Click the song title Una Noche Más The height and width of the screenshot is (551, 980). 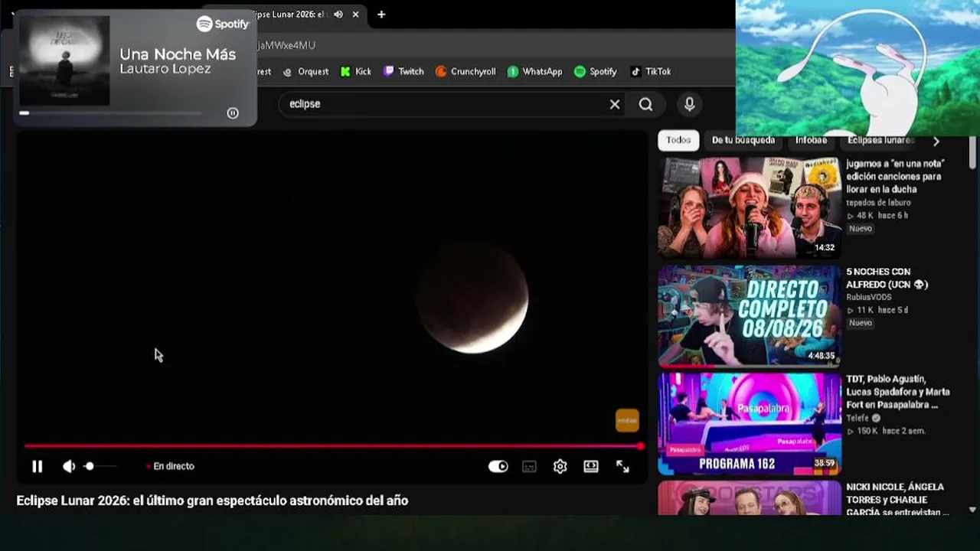[178, 54]
